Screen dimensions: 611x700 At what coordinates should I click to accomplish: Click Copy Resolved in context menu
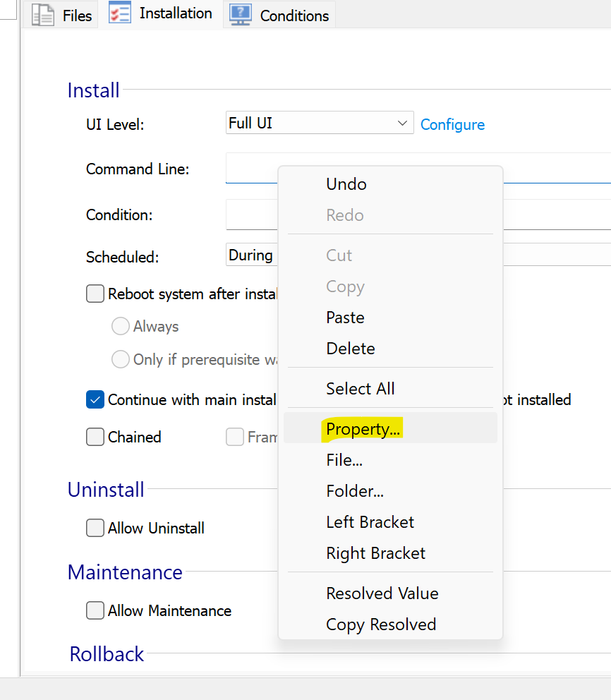click(381, 624)
